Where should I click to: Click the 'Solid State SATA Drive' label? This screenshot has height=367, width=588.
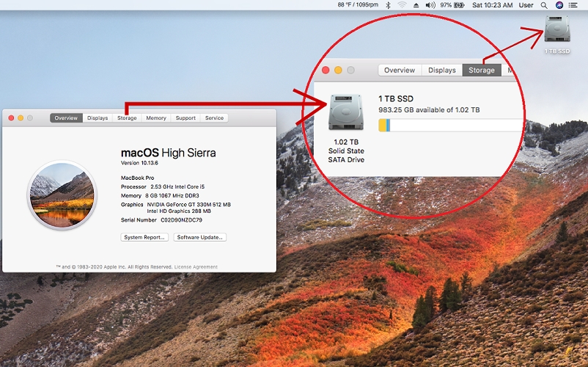point(346,155)
